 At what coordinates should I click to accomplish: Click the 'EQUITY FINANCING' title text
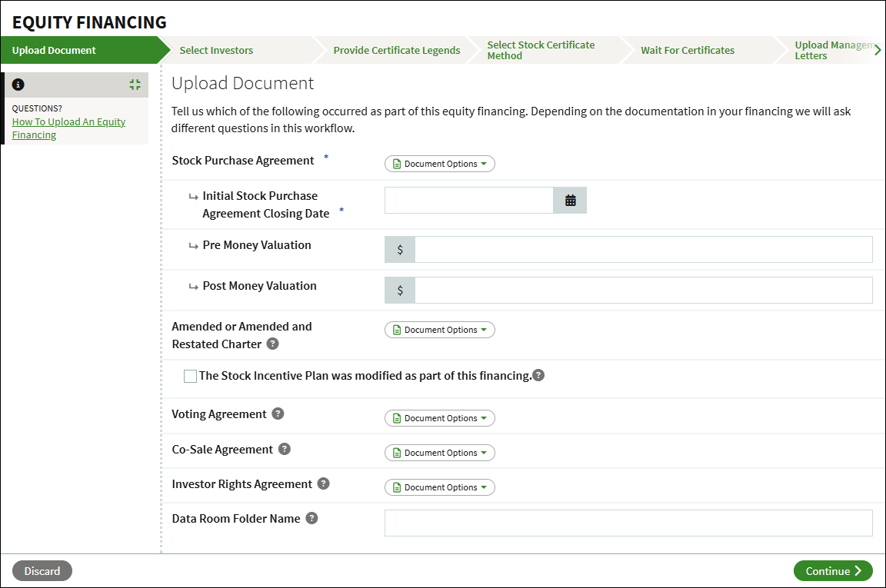pos(89,22)
